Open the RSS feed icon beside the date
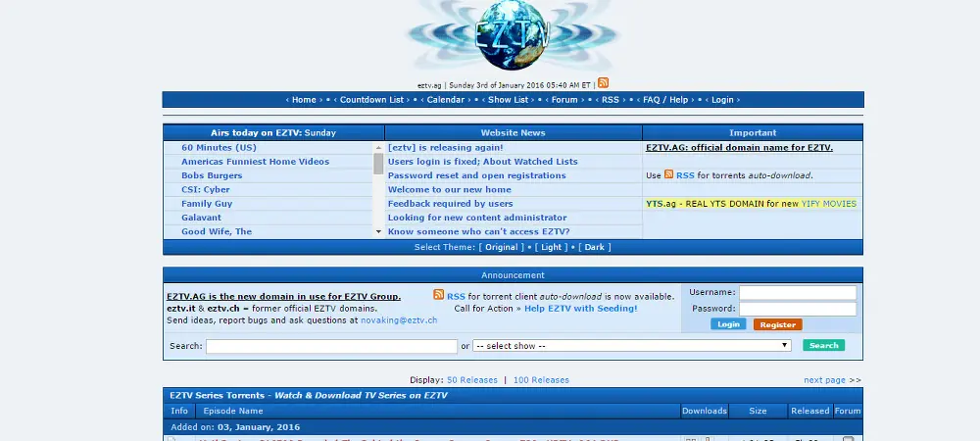The width and height of the screenshot is (980, 441). click(x=603, y=83)
